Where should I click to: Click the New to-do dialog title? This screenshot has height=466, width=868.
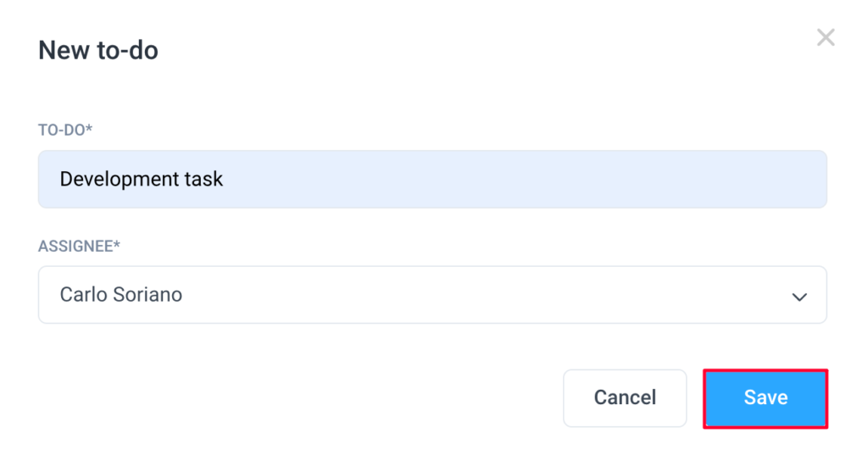click(x=98, y=50)
